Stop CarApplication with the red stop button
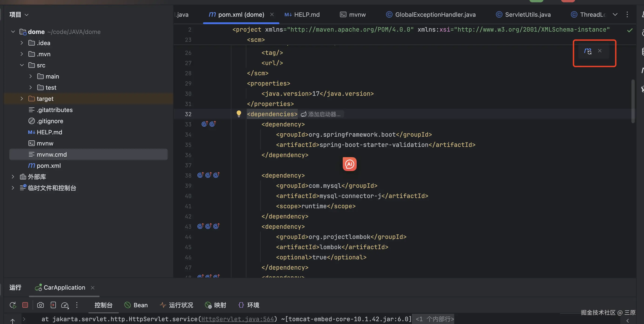Image resolution: width=644 pixels, height=324 pixels. coord(25,305)
